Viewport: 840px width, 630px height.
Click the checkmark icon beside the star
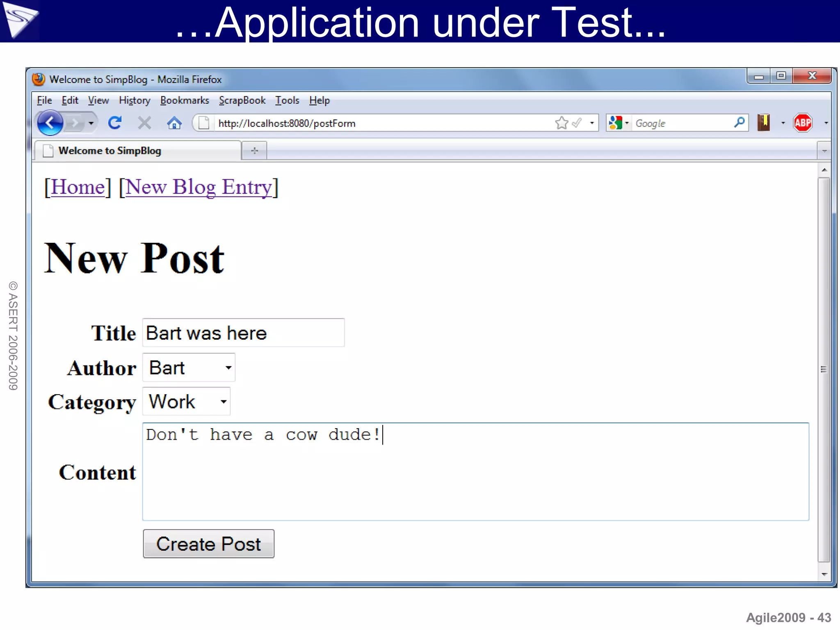coord(577,123)
